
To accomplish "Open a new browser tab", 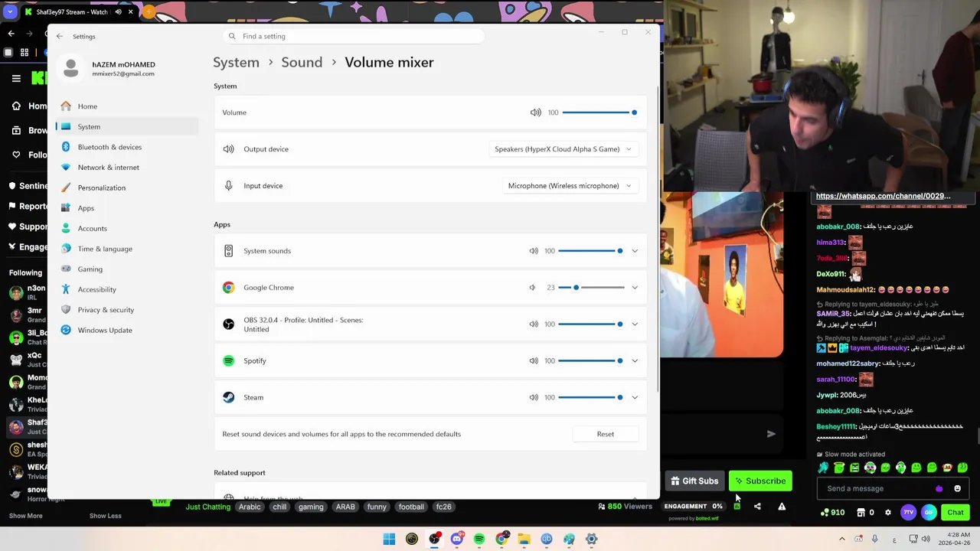I will click(x=149, y=12).
